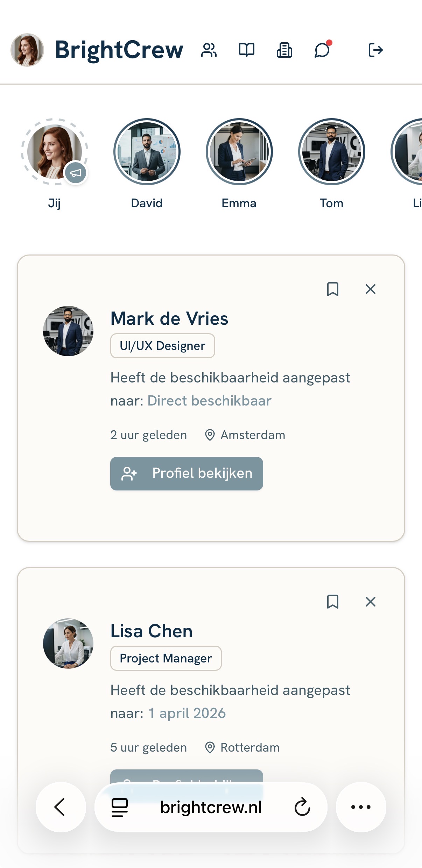Click Profiel bekijken for Mark de Vries

[187, 473]
